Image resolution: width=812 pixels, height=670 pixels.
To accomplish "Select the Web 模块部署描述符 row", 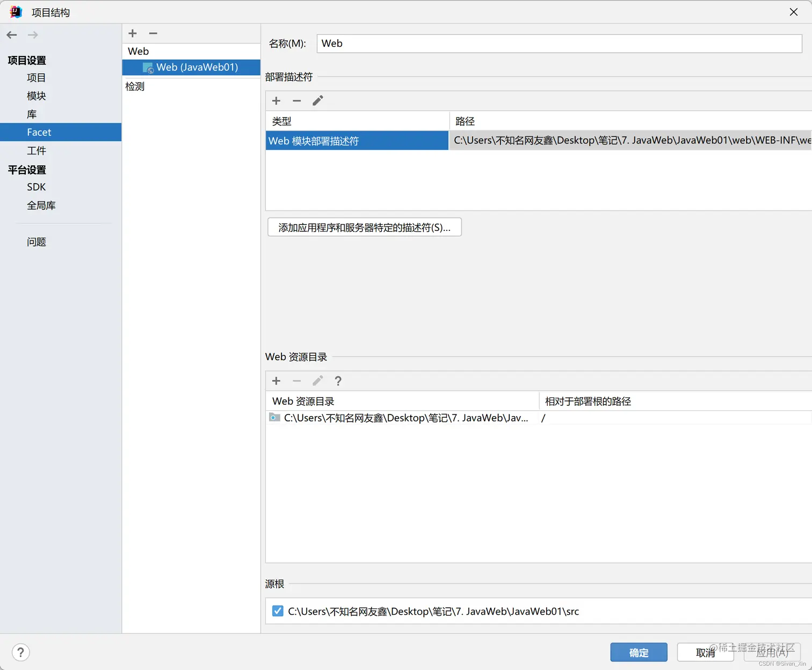I will 357,141.
